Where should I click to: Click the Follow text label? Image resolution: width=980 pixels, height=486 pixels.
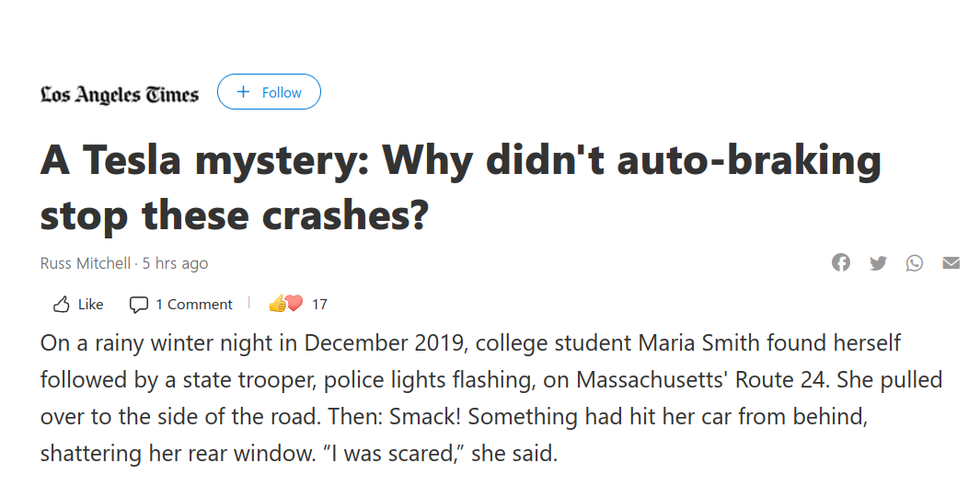282,93
